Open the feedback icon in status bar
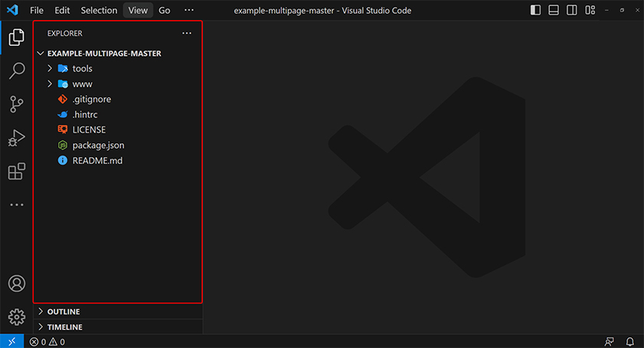Viewport: 644px width, 348px height. (x=609, y=342)
